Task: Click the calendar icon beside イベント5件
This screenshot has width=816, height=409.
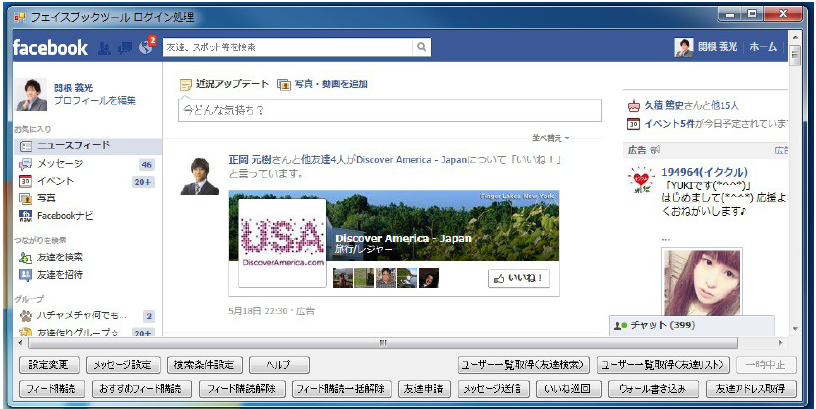Action: pos(633,124)
